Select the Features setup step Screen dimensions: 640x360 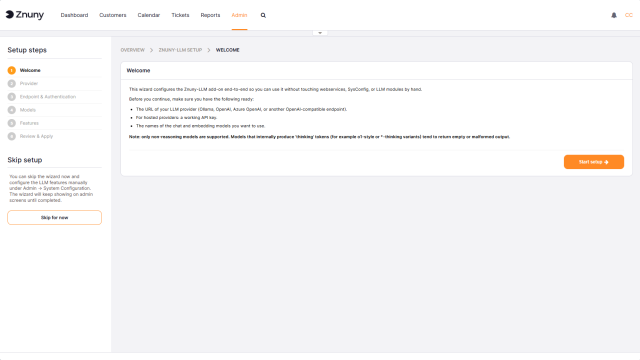[29, 123]
